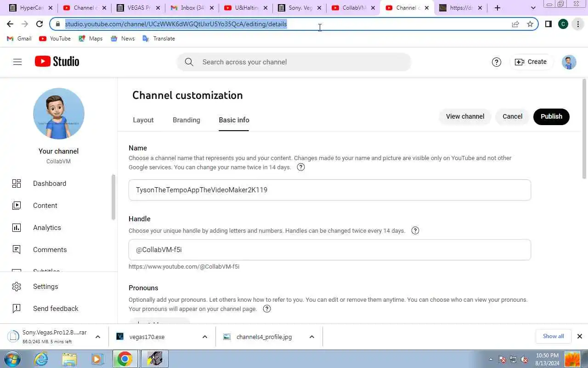The height and width of the screenshot is (368, 588).
Task: Click the channel Name text field
Action: (330, 190)
